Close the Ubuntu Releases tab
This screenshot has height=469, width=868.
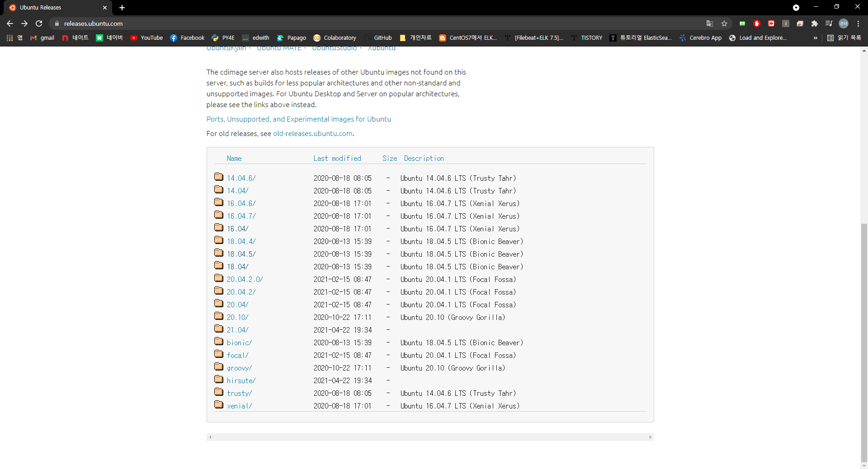click(105, 8)
